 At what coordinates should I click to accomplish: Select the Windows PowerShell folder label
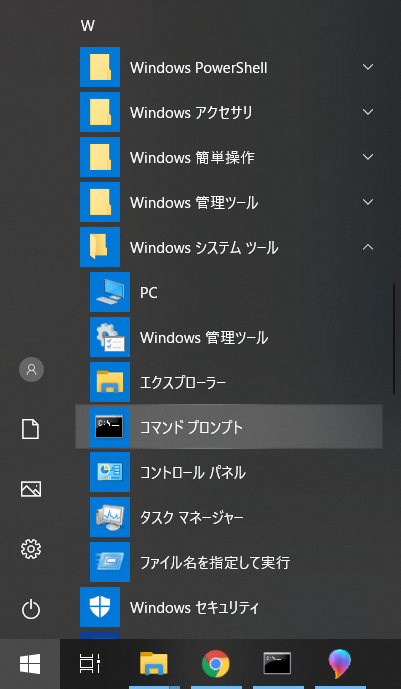199,68
